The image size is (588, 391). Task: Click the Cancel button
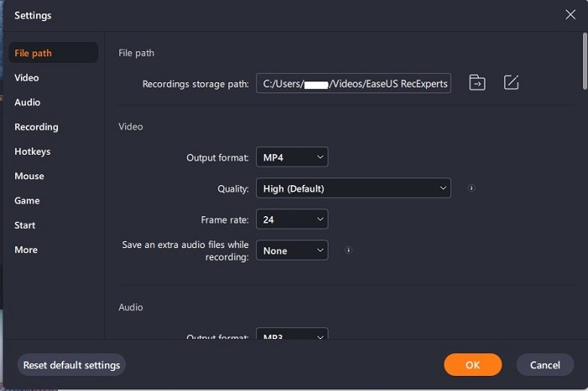tap(545, 365)
